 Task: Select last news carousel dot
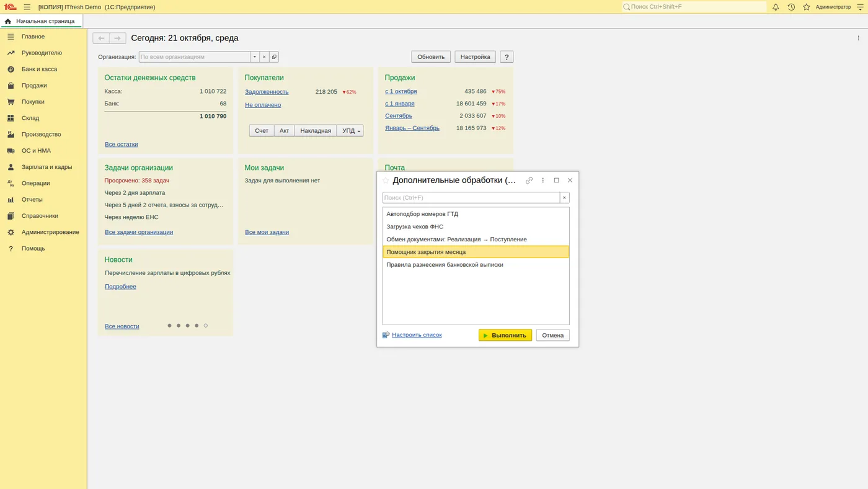coord(206,326)
